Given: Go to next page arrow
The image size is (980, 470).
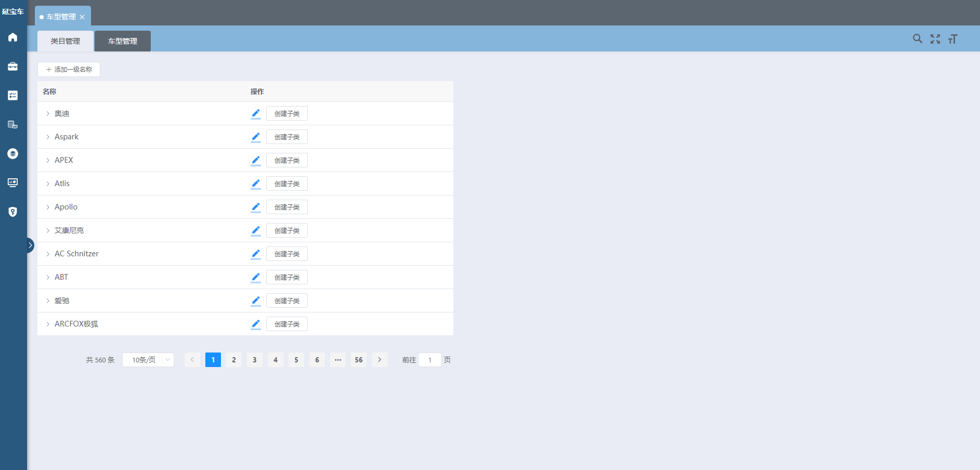Looking at the screenshot, I should (380, 360).
